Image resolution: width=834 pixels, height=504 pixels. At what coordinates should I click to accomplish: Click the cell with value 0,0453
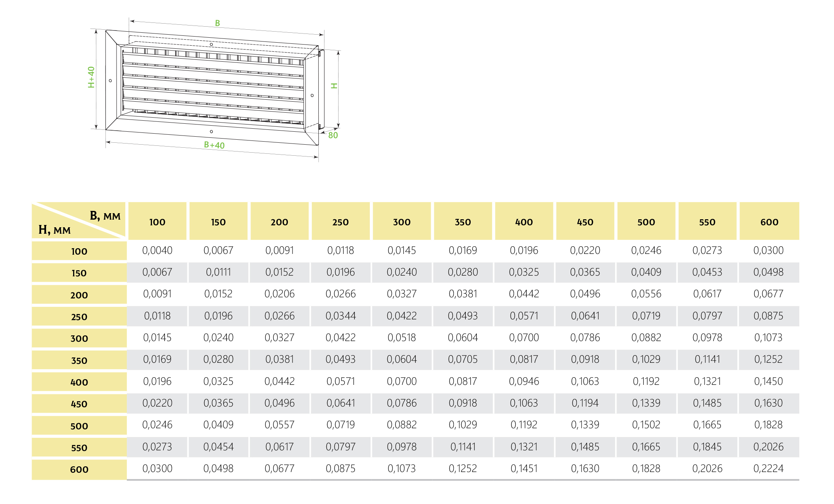[x=708, y=272]
